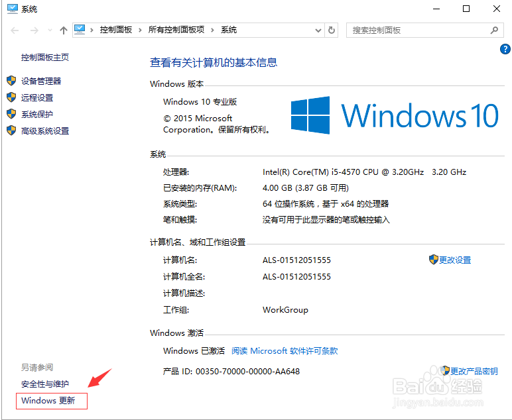
Task: Open help with question mark icon
Action: point(505,49)
